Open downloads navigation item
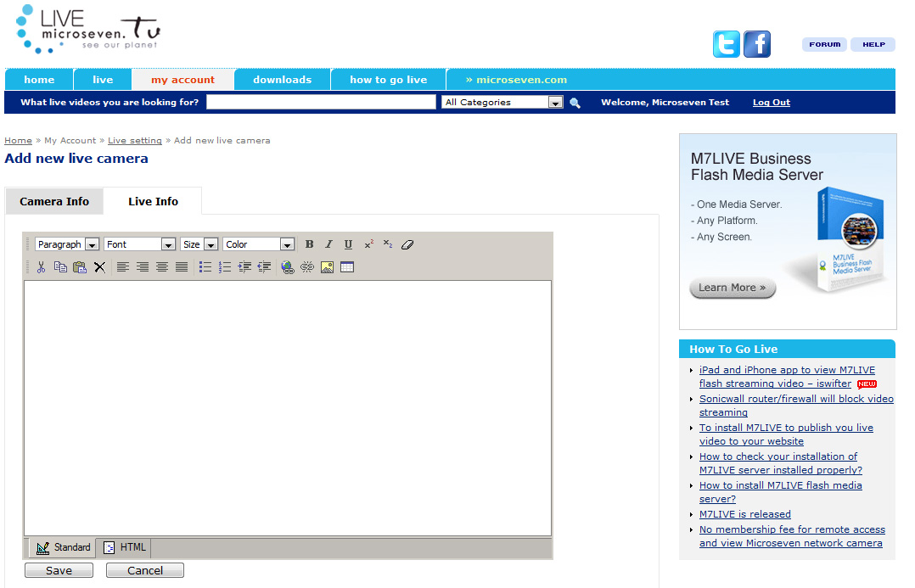Screen dimensions: 915x588 click(283, 80)
